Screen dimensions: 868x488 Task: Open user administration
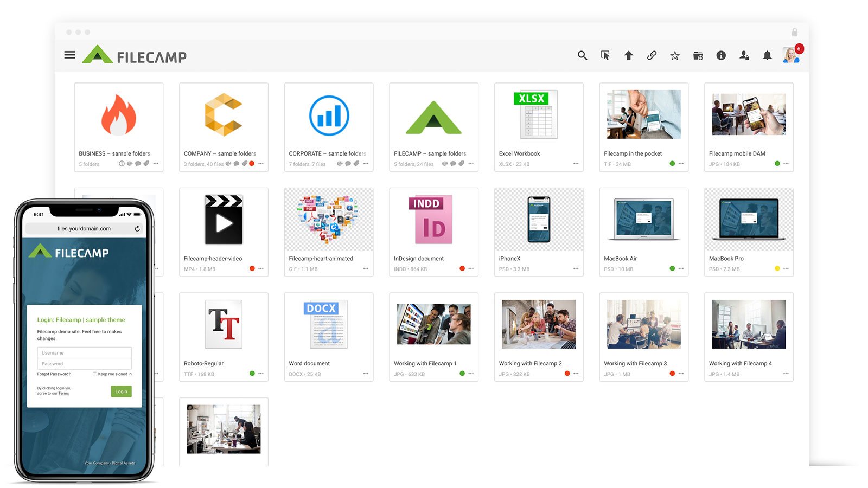pos(744,56)
